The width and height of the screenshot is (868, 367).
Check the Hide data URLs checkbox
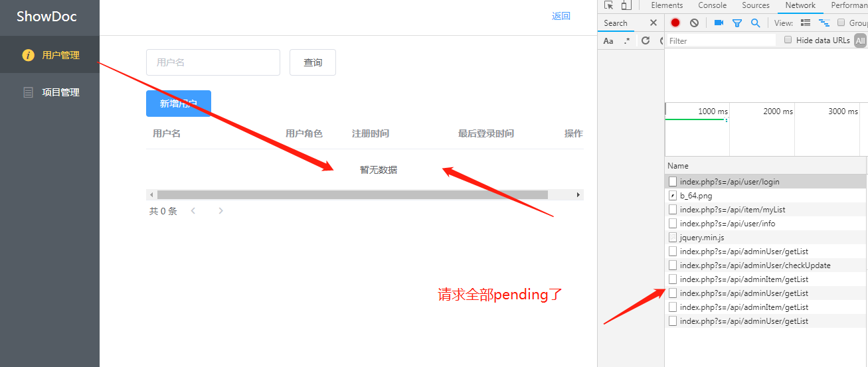pos(788,40)
